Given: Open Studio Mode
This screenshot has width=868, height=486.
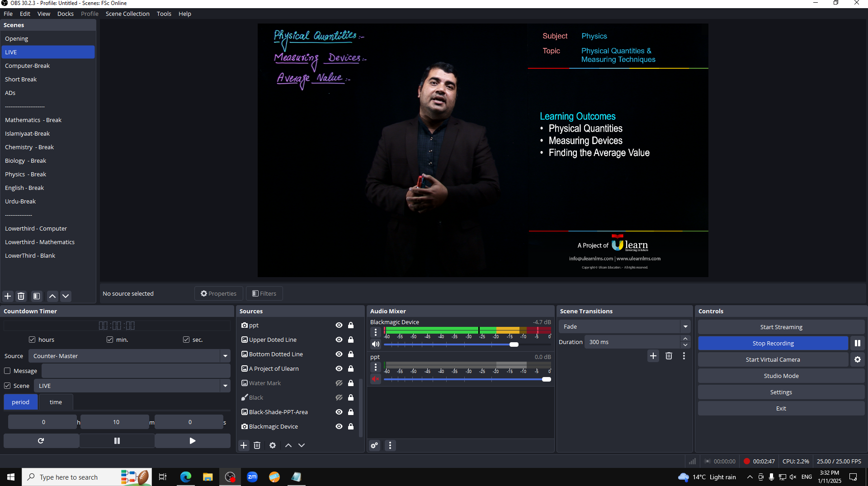Looking at the screenshot, I should [781, 376].
